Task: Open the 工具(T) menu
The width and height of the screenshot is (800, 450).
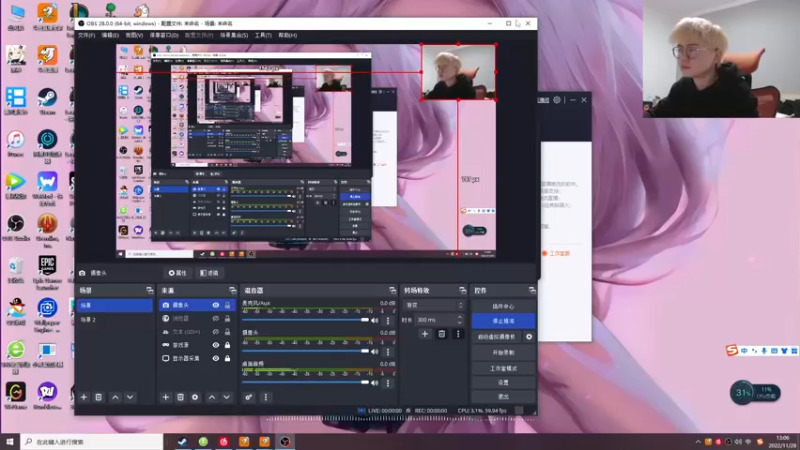Action: (x=263, y=35)
